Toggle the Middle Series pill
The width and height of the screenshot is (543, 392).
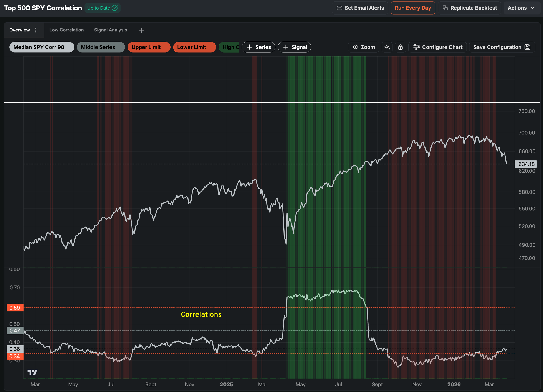(x=101, y=47)
